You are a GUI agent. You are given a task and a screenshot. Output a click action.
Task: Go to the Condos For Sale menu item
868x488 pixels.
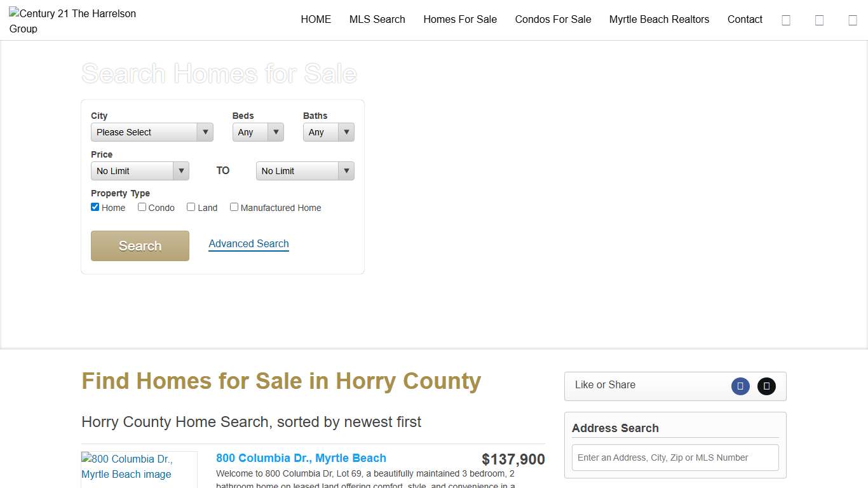point(553,19)
